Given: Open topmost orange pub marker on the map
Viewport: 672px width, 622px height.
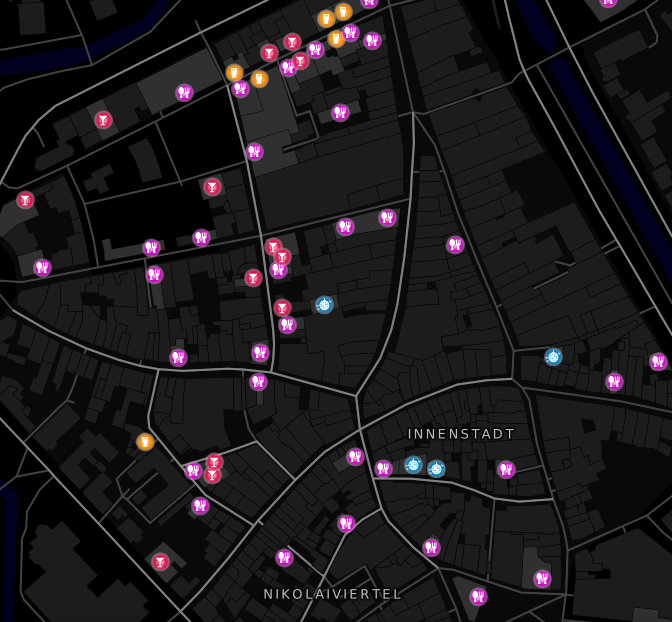Looking at the screenshot, I should (x=343, y=12).
